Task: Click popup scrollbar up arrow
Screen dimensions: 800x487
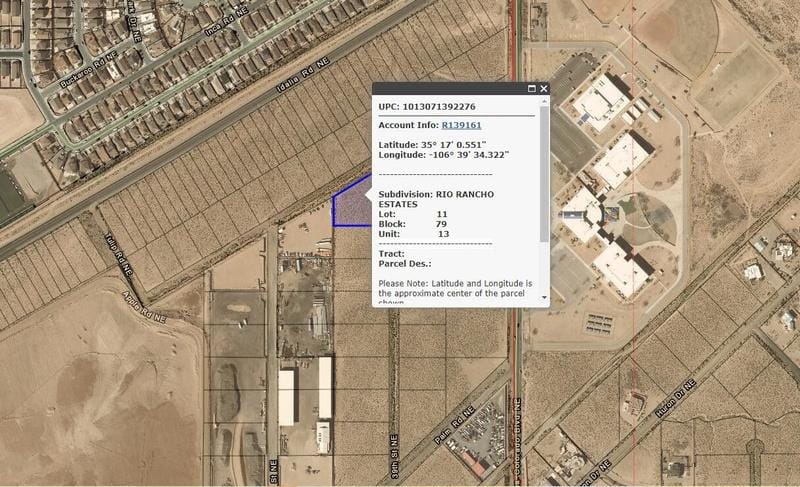Action: coord(544,101)
